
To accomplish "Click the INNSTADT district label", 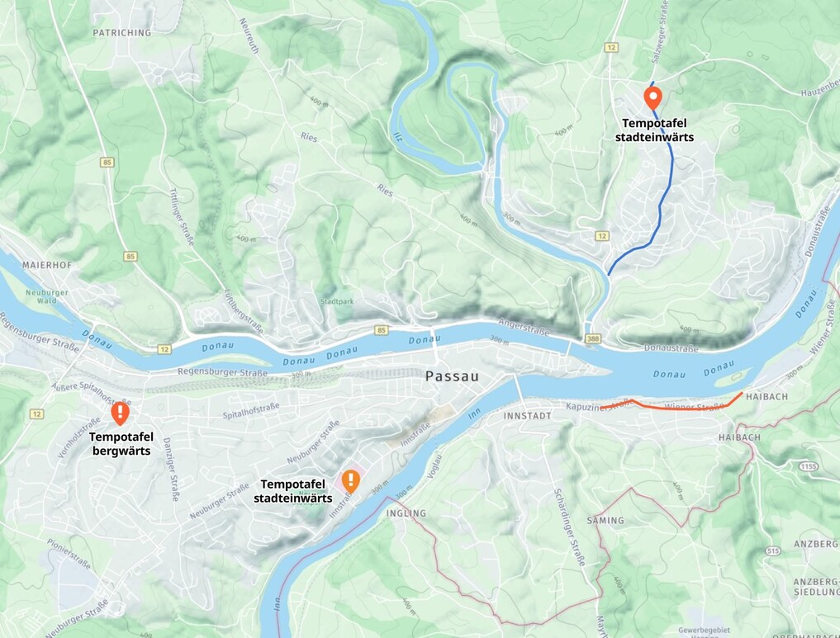I will [x=527, y=416].
